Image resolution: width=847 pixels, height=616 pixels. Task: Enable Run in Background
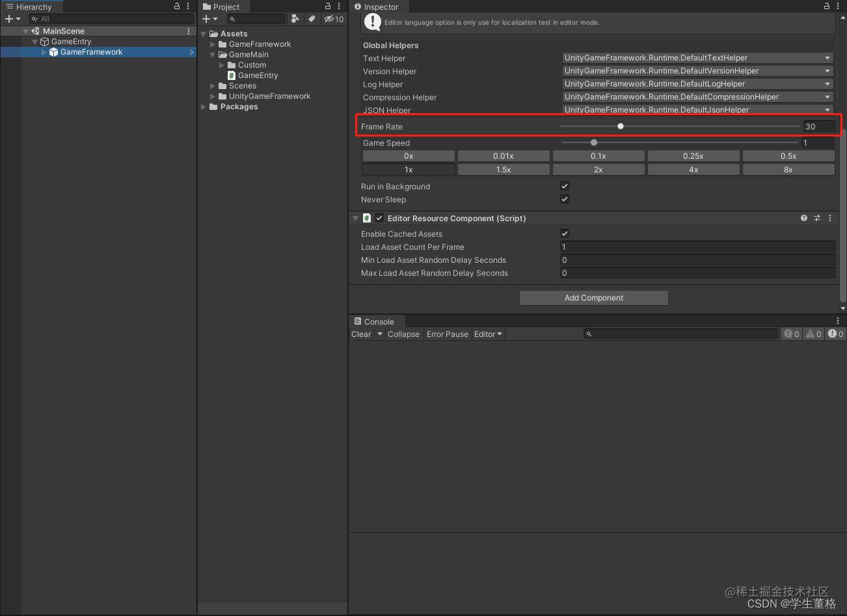[564, 186]
